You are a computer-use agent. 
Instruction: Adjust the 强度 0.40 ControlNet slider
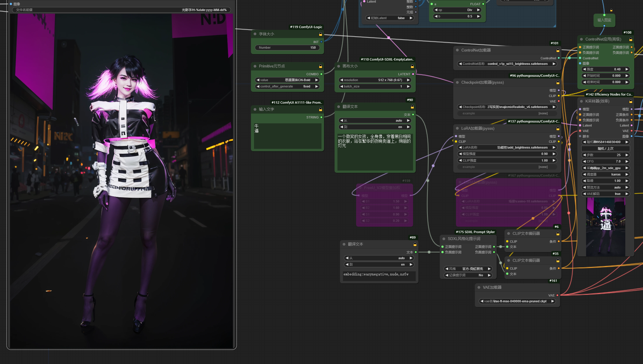pyautogui.click(x=605, y=69)
